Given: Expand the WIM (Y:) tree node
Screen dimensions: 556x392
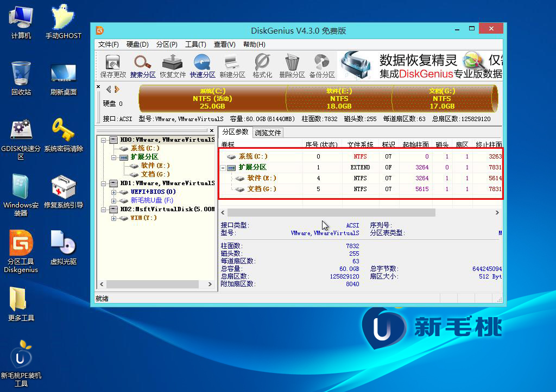Looking at the screenshot, I should (113, 218).
